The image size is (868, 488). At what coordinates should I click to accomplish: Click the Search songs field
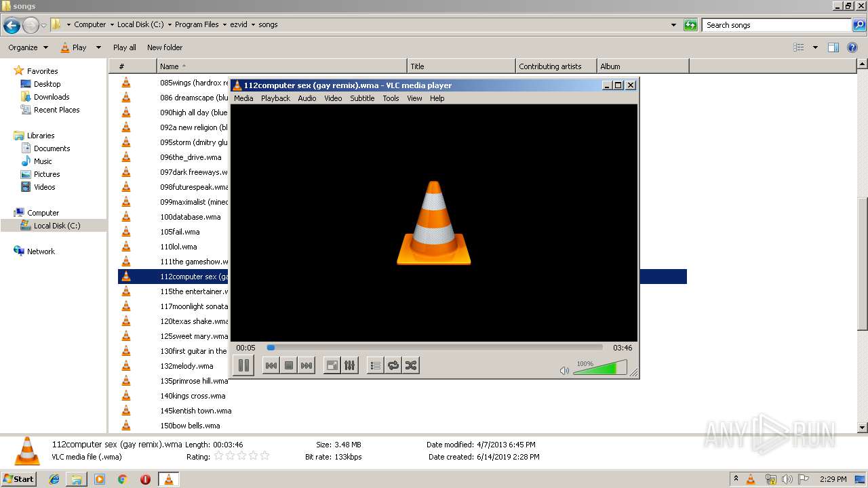(776, 25)
